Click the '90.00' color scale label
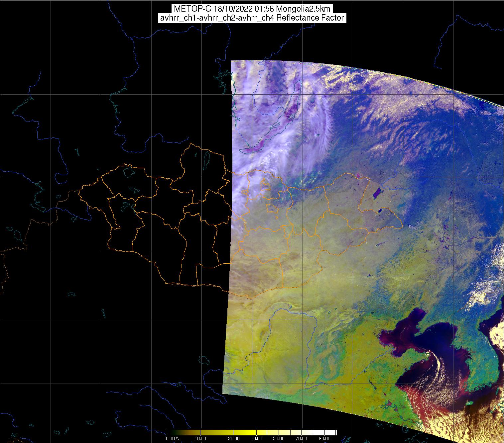The image size is (504, 443). tap(325, 438)
